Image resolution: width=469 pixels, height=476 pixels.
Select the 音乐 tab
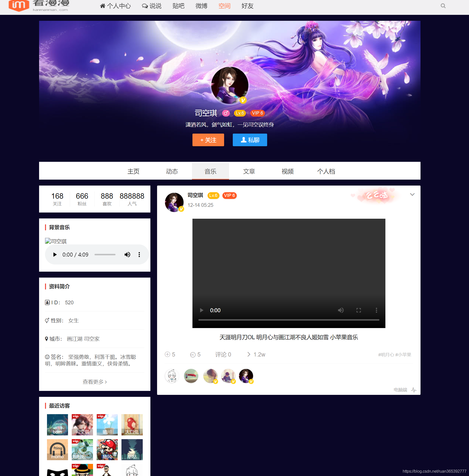[211, 171]
